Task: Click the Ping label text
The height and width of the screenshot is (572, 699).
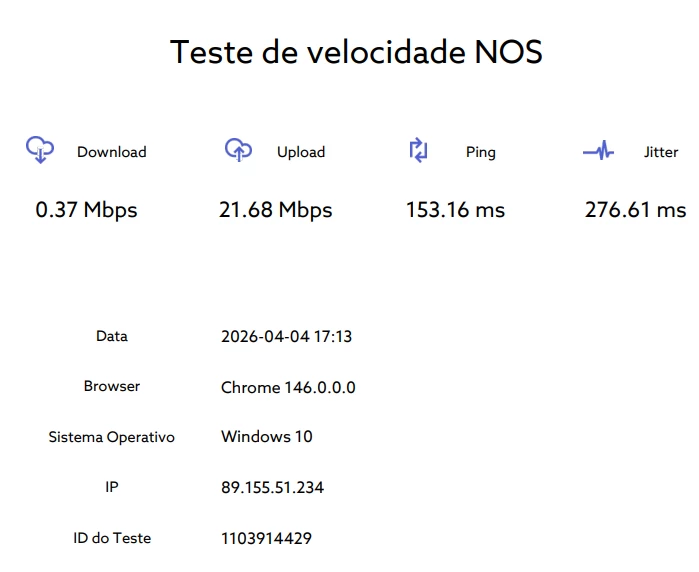Action: [481, 152]
